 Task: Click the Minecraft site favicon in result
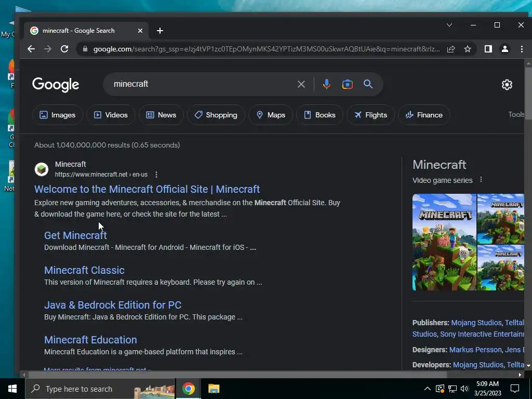42,169
